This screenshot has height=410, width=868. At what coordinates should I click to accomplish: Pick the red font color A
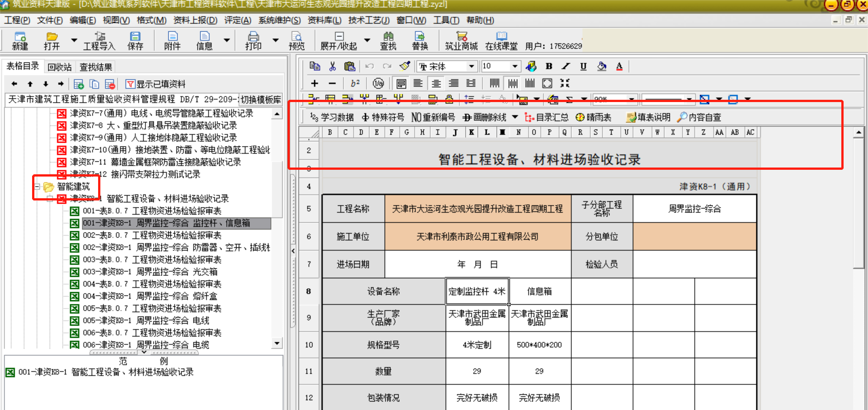(619, 66)
